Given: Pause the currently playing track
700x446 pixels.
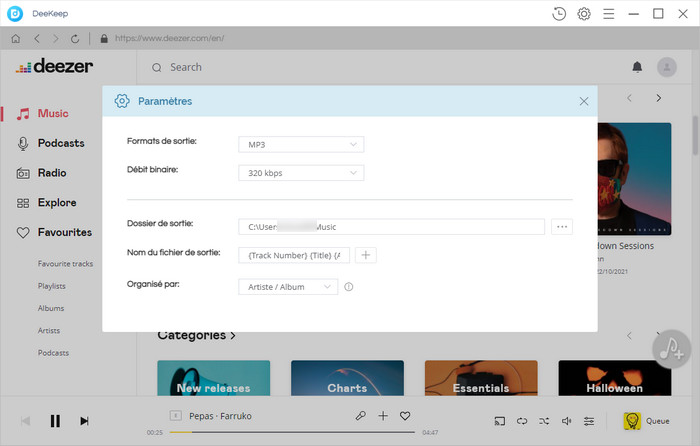Looking at the screenshot, I should tap(55, 421).
